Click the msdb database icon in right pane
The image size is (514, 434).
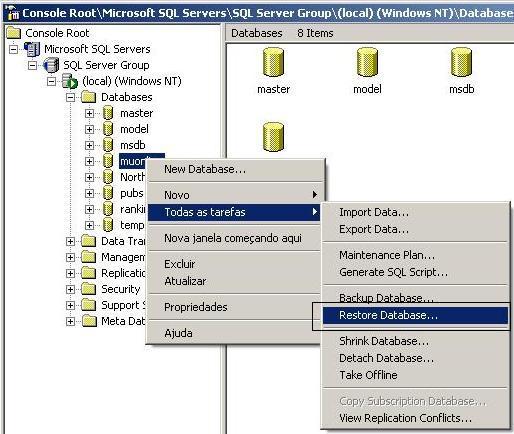point(461,62)
